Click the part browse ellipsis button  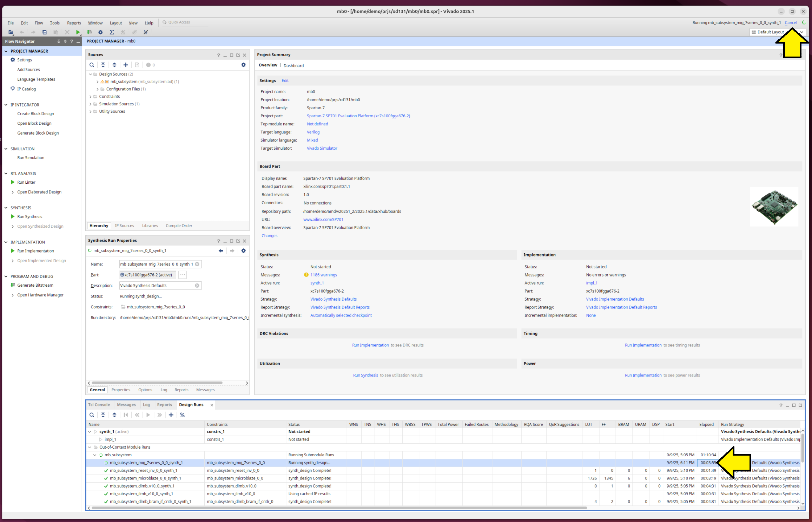(183, 275)
